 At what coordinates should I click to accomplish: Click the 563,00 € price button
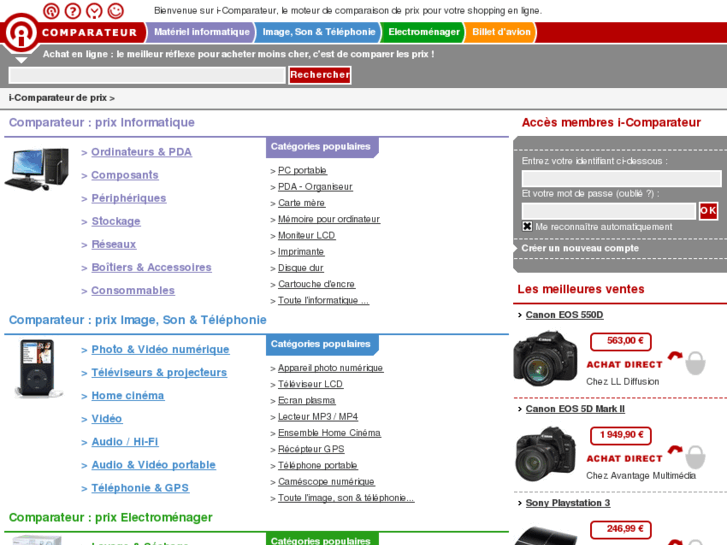coord(621,341)
